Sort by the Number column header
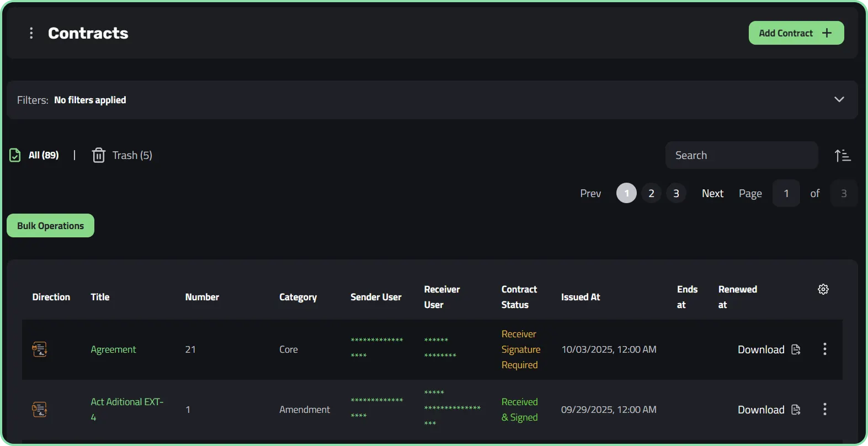Screen dimensions: 868x446 click(x=202, y=297)
